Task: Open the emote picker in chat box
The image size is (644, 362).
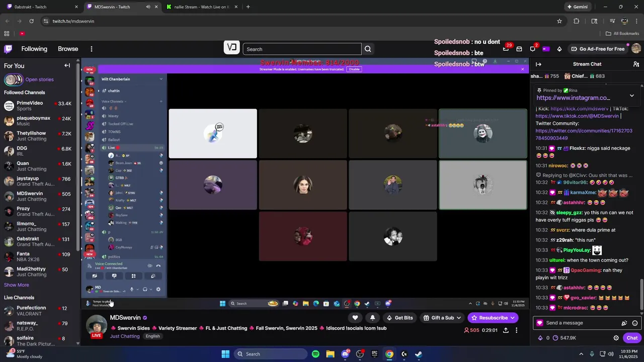Action: [635, 323]
